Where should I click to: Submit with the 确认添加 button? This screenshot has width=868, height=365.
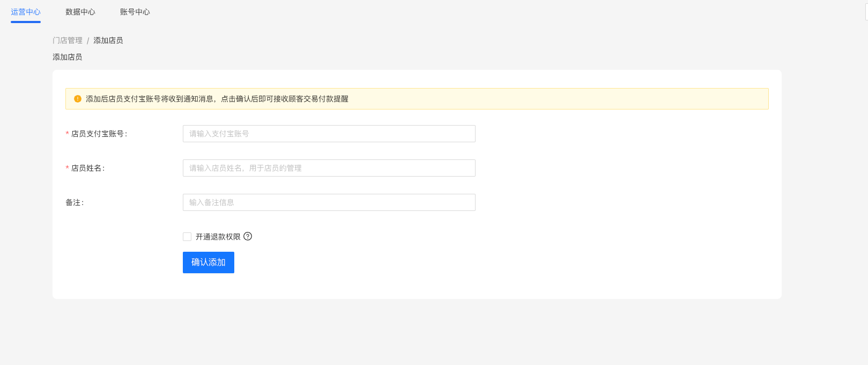[x=209, y=262]
